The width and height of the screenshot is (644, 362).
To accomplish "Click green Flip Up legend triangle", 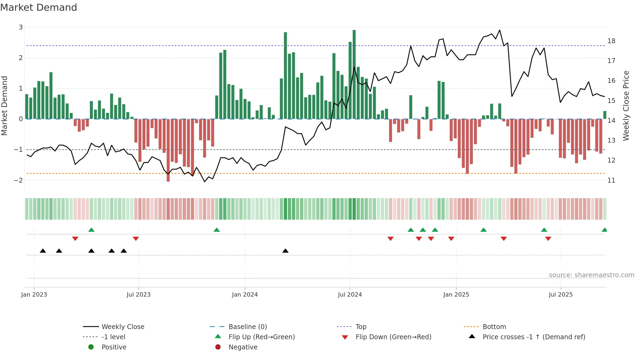I will coord(218,336).
